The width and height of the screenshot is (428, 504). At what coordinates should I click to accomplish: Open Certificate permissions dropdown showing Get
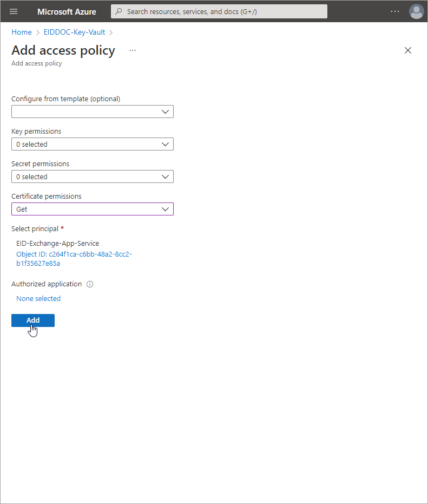pyautogui.click(x=93, y=209)
